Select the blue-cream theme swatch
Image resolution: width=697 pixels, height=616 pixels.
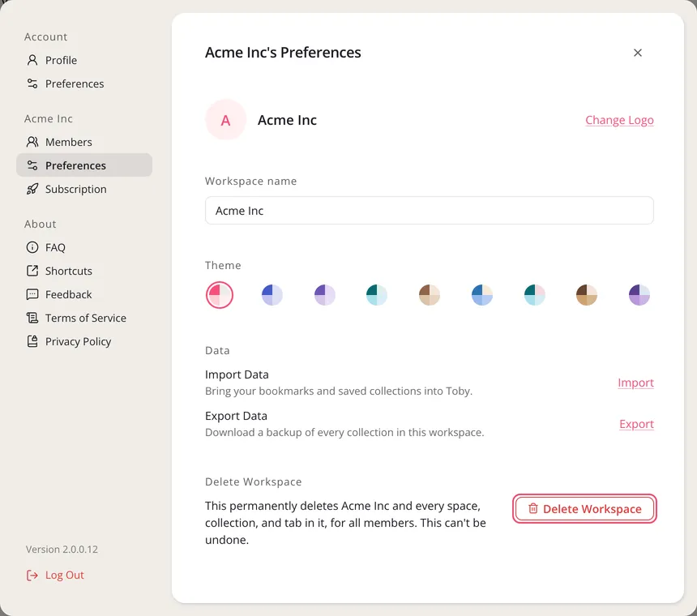pos(482,295)
